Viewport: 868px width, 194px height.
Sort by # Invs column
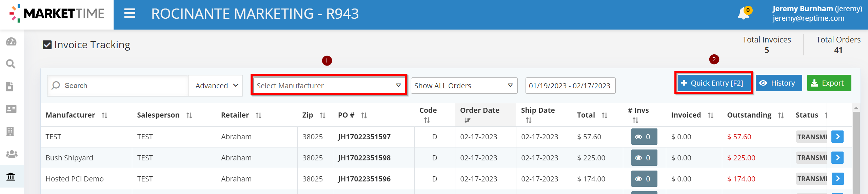tap(635, 120)
